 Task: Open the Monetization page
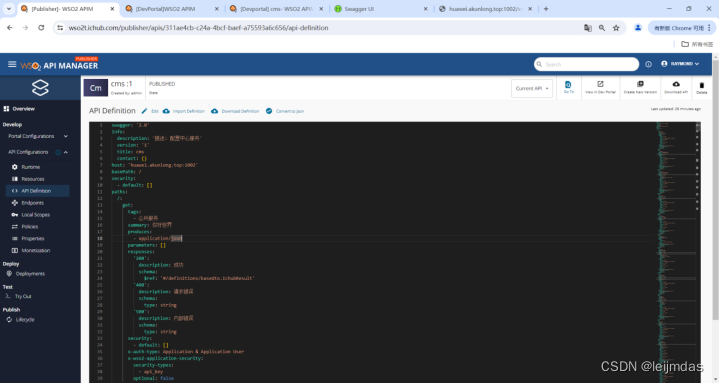pos(35,250)
